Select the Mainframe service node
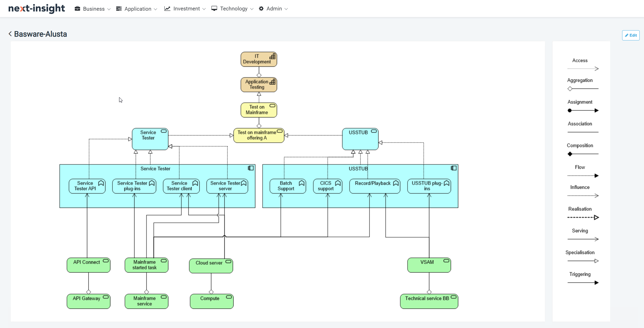Image resolution: width=644 pixels, height=328 pixels. point(146,301)
